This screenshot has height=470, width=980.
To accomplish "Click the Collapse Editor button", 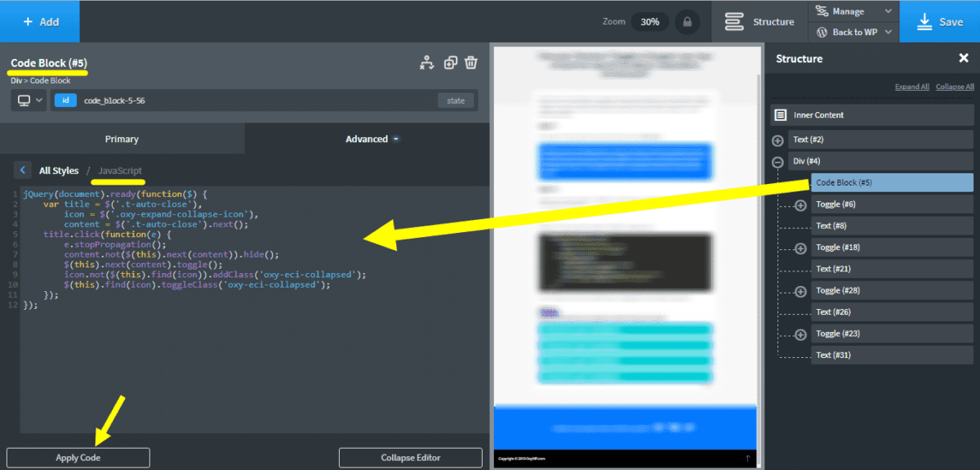I will (x=410, y=458).
